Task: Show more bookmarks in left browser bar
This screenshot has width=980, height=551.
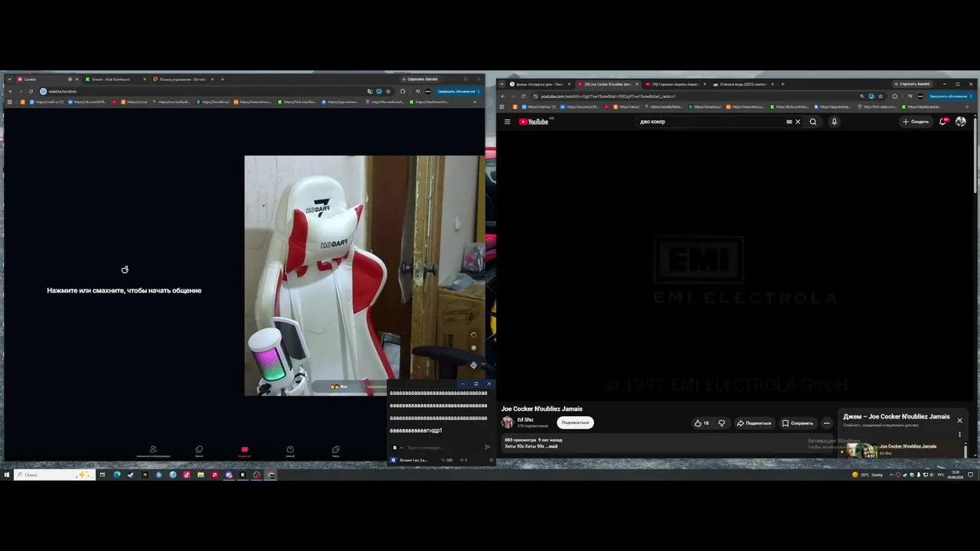Action: click(474, 102)
